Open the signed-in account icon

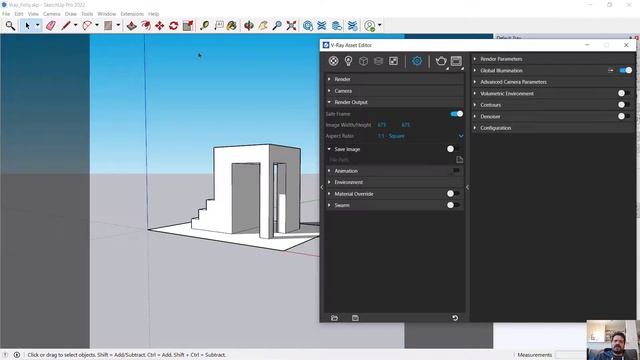370,26
